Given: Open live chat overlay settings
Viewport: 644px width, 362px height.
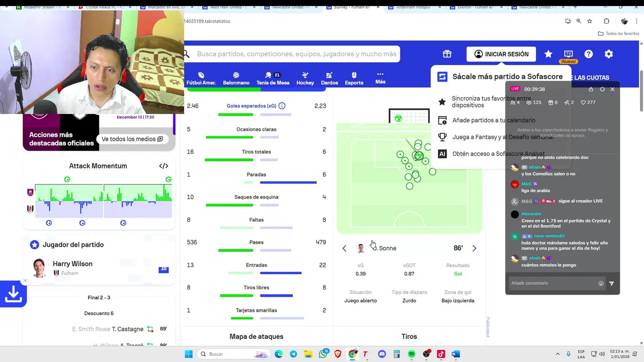Looking at the screenshot, I should pyautogui.click(x=602, y=89).
